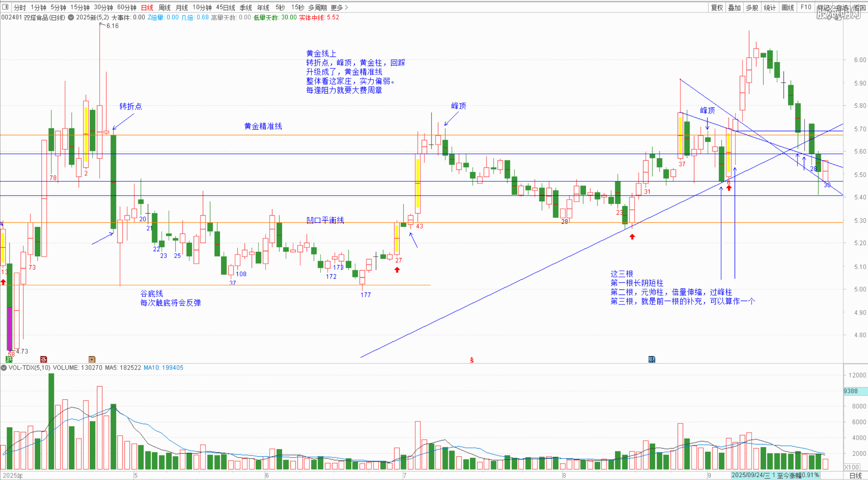Click the green 跌 event marker icon

9,359
